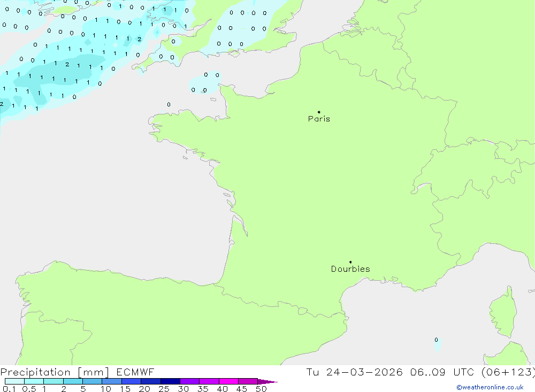This screenshot has height=392, width=535.
Task: Click the lone 0 value off Brittany coast
Action: (x=169, y=104)
